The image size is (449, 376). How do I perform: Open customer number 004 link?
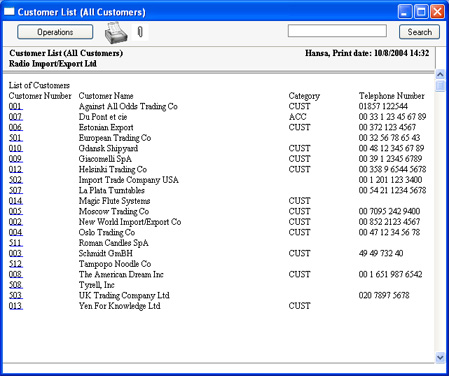tap(16, 232)
